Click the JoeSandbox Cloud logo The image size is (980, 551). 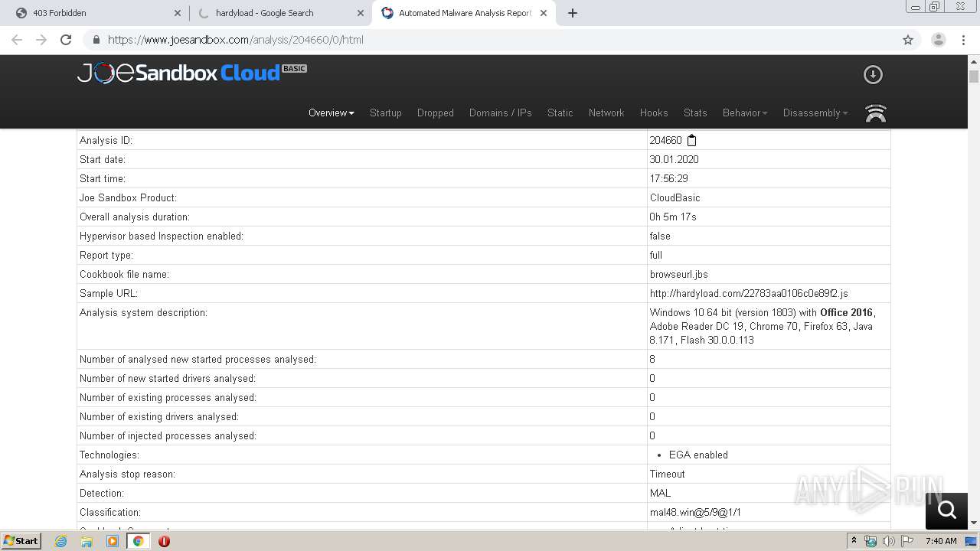pos(191,73)
